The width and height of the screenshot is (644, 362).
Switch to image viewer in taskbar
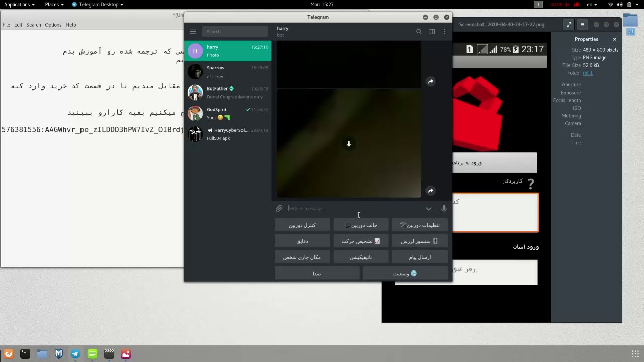click(126, 354)
